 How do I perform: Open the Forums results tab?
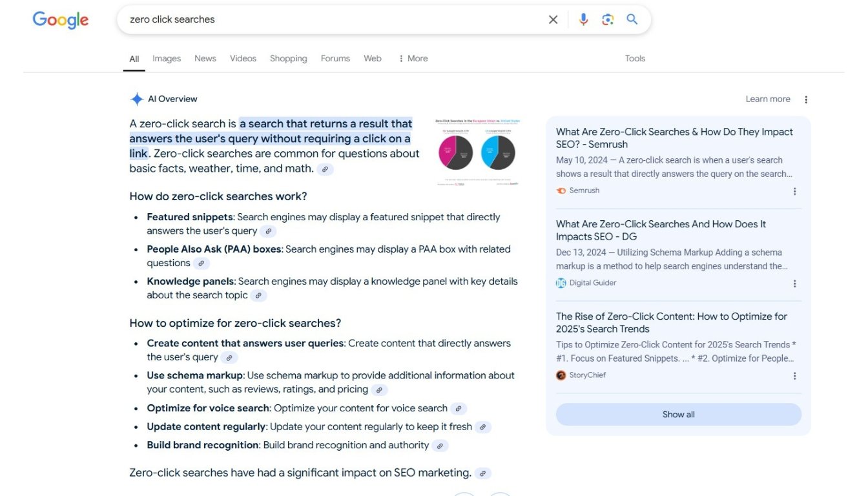click(x=335, y=58)
